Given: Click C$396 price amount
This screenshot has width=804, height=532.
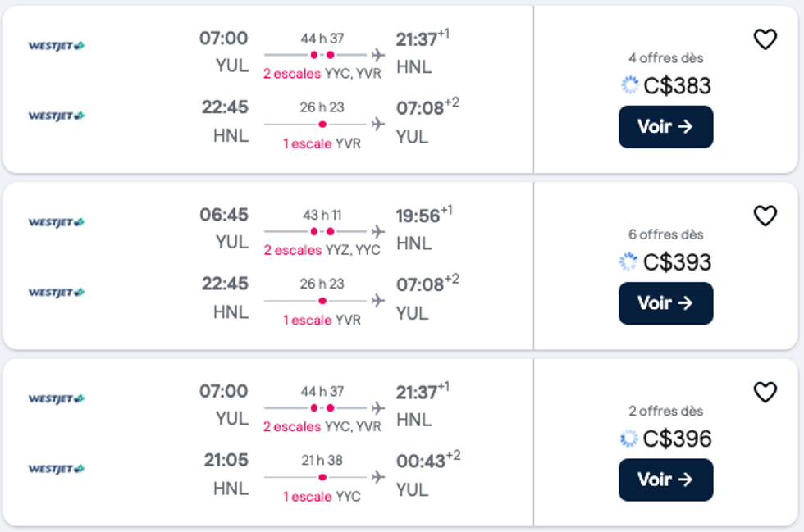Looking at the screenshot, I should click(x=677, y=439).
